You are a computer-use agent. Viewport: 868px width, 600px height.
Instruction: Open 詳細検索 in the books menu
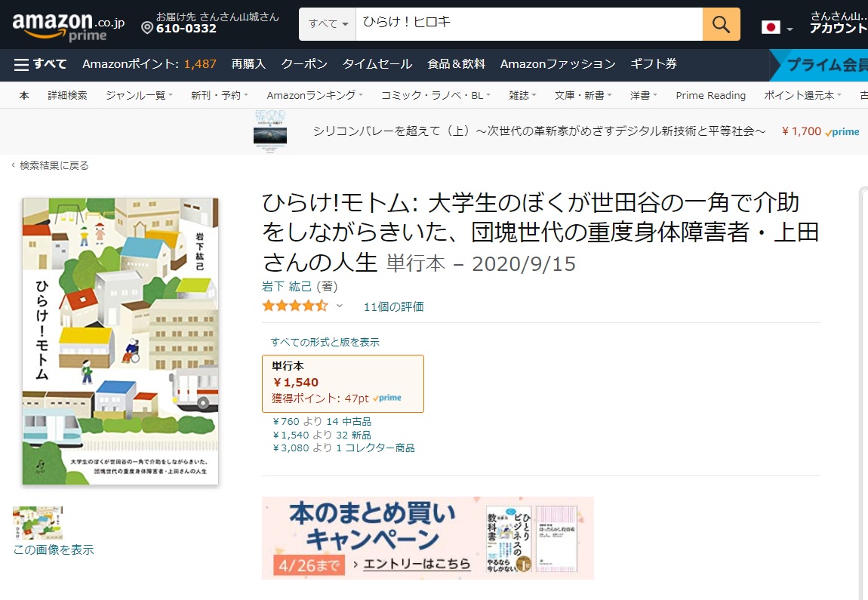click(x=67, y=95)
